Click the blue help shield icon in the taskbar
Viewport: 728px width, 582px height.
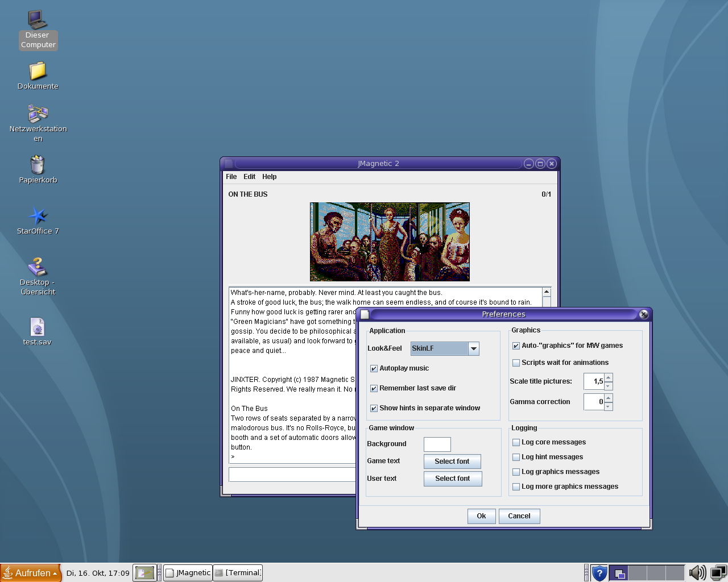pyautogui.click(x=599, y=573)
